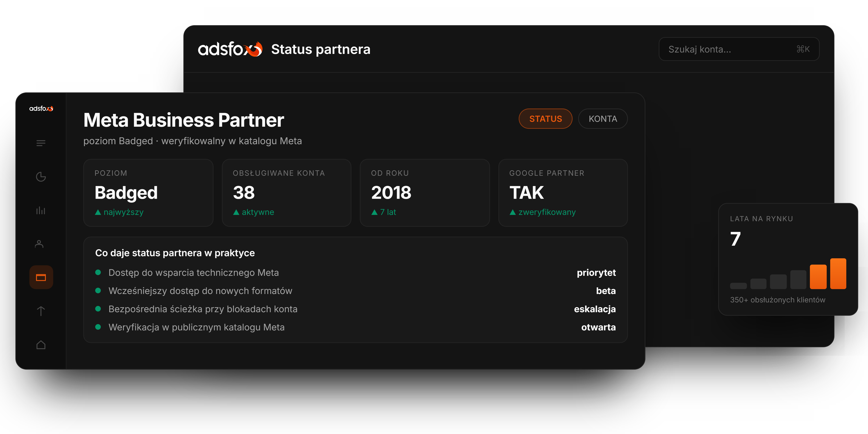Open the POZIOM Badged card
This screenshot has width=868, height=434.
click(148, 193)
